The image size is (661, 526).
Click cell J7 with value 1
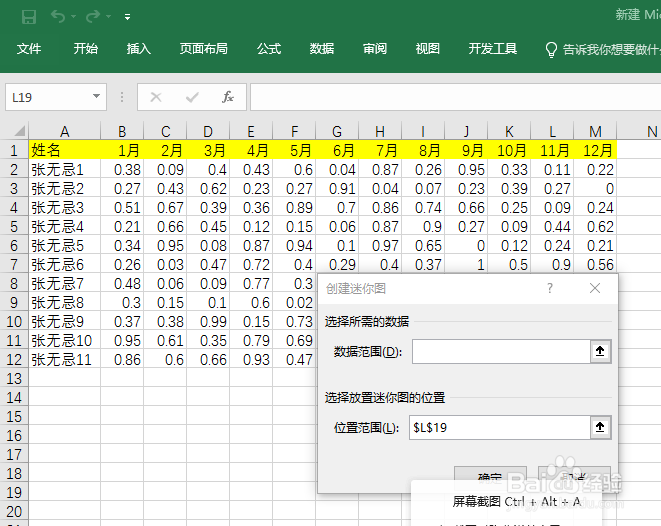(x=466, y=264)
